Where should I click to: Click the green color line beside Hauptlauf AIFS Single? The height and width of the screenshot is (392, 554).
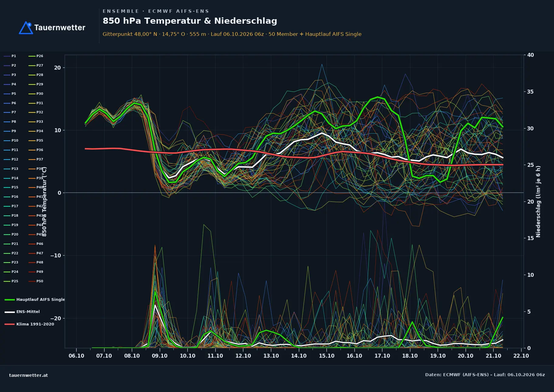[10, 300]
